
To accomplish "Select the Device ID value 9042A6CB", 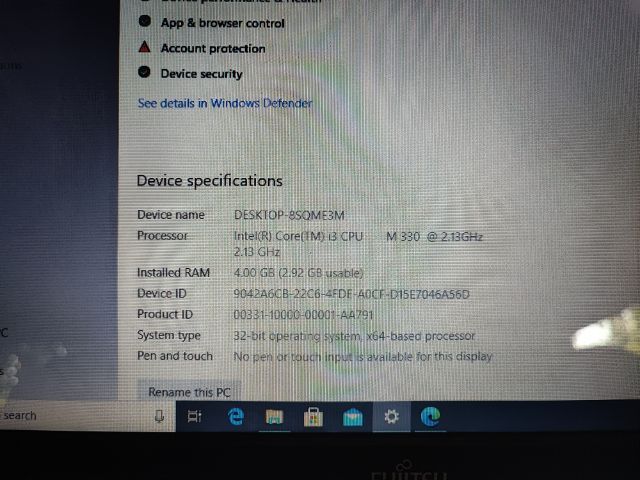I will click(351, 294).
